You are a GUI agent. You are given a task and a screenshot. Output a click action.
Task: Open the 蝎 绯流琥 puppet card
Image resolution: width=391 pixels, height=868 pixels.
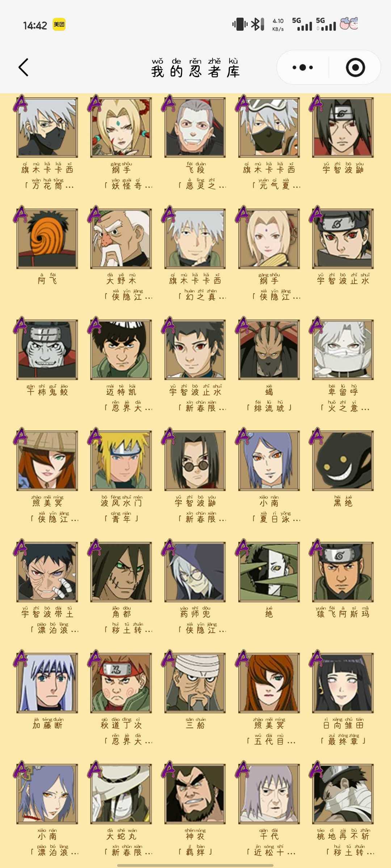(x=269, y=350)
